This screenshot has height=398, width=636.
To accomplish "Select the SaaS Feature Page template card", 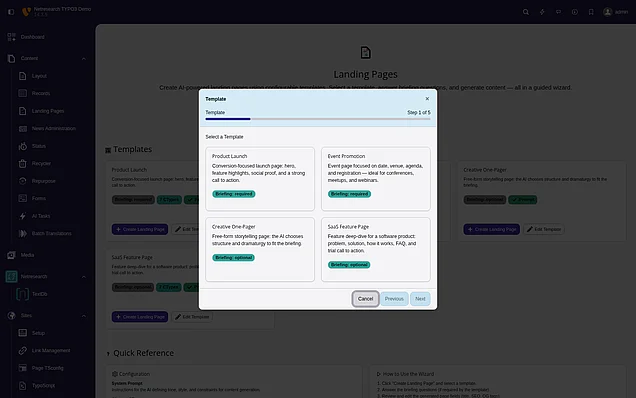I will coord(376,250).
